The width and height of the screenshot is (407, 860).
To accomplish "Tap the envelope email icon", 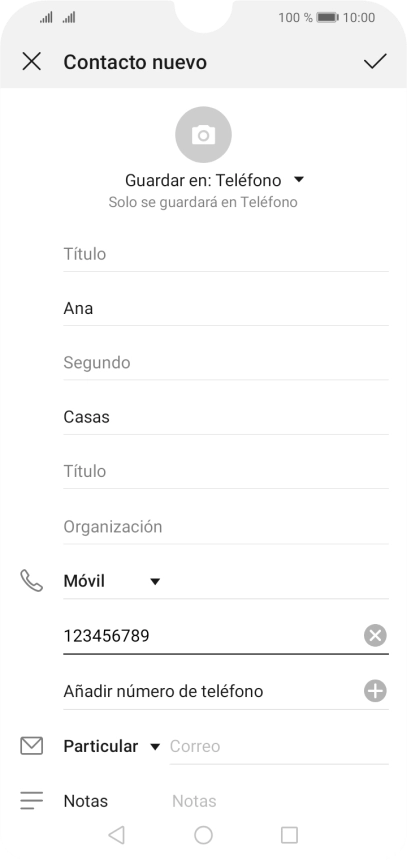I will pyautogui.click(x=31, y=746).
